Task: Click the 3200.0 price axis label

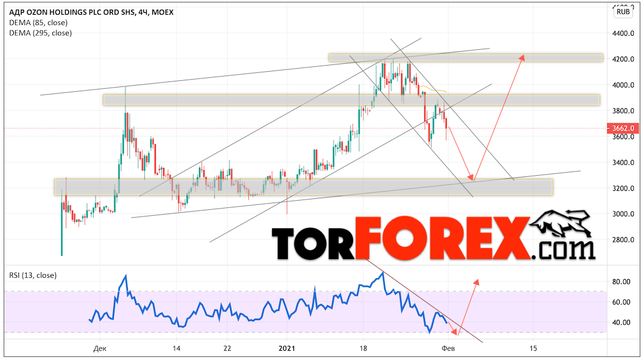Action: pos(623,189)
